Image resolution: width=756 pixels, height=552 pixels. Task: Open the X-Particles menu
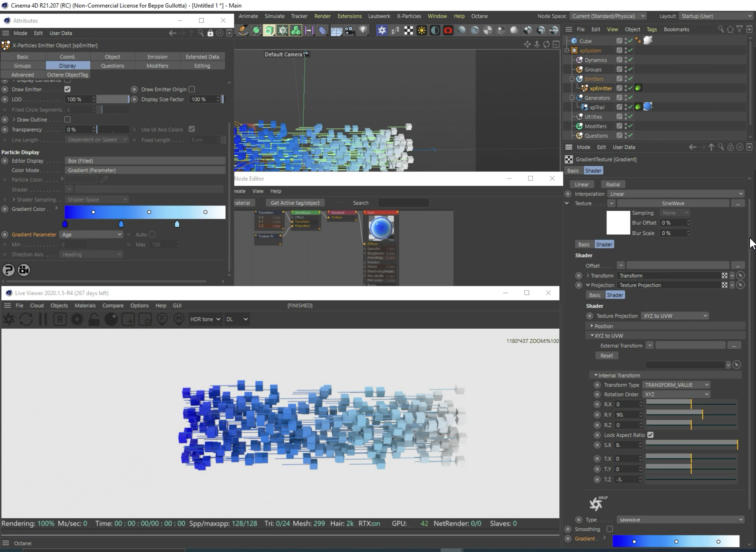pos(408,16)
